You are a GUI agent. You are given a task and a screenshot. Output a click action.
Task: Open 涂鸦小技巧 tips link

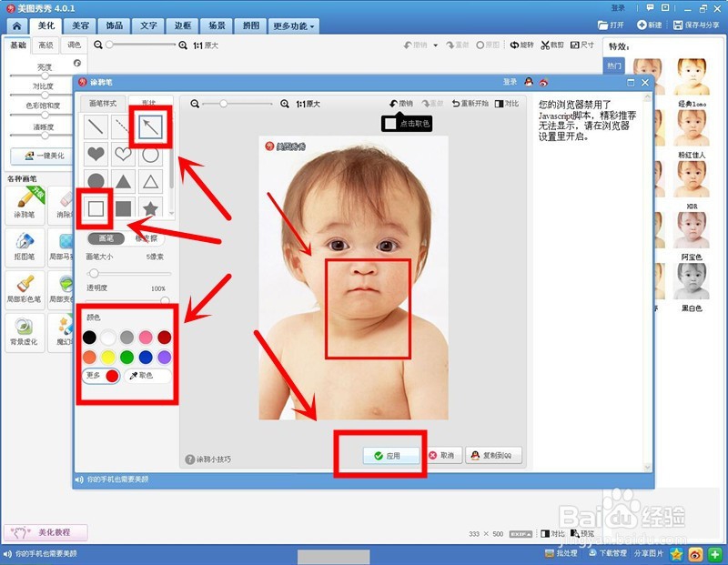(208, 459)
